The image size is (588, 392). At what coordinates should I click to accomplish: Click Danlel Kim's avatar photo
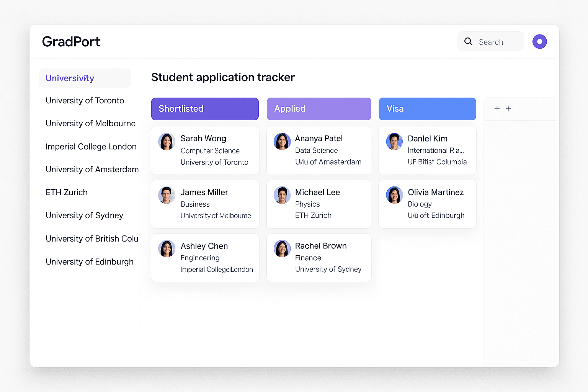394,141
